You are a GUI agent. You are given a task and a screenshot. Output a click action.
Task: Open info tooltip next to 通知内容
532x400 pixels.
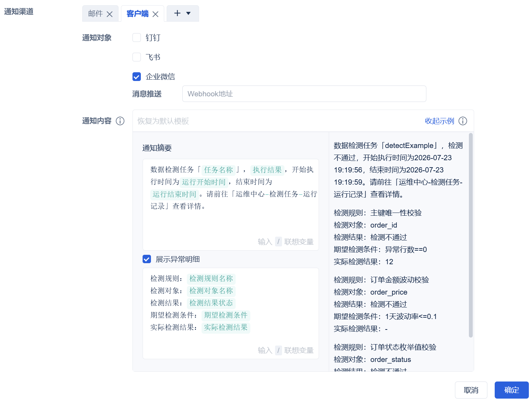click(120, 121)
